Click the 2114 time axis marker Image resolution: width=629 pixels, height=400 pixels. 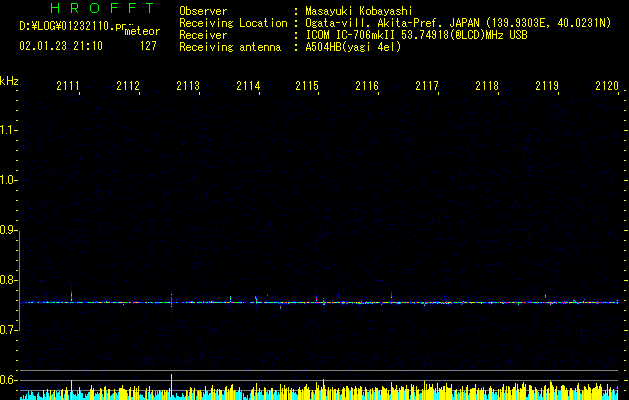click(x=248, y=86)
